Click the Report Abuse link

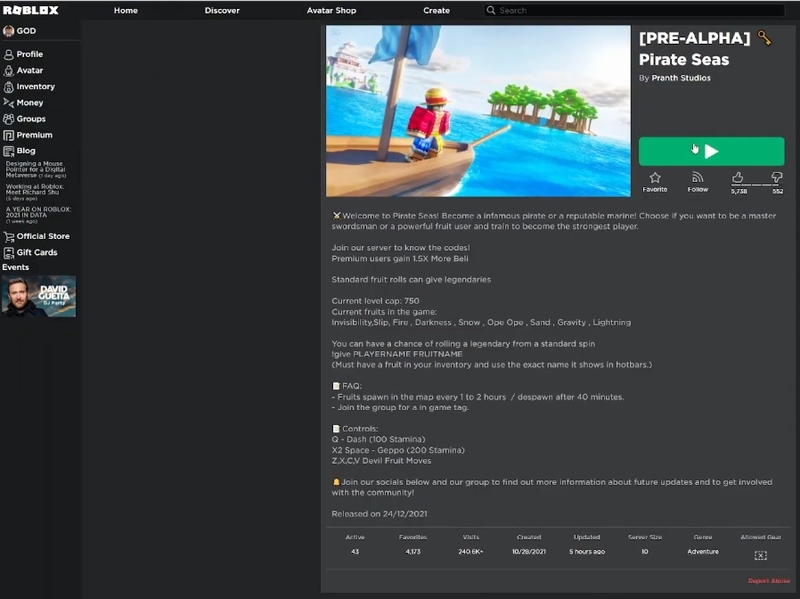769,581
